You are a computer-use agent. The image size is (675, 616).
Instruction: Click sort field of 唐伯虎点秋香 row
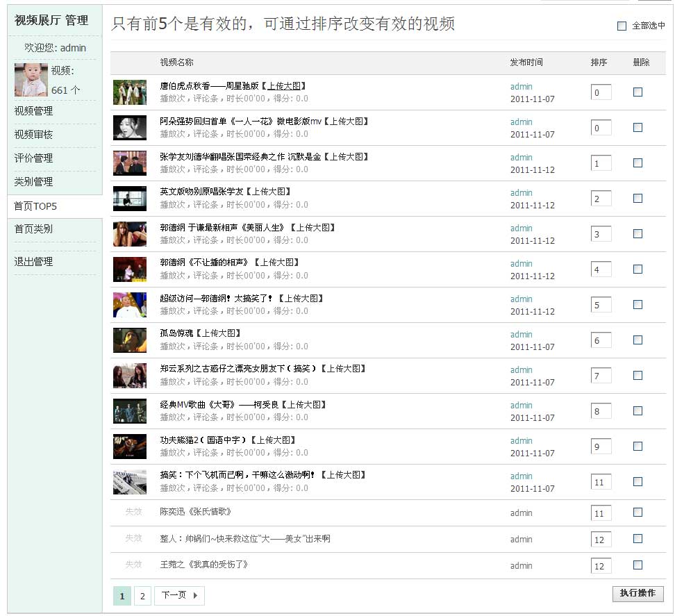[x=601, y=92]
